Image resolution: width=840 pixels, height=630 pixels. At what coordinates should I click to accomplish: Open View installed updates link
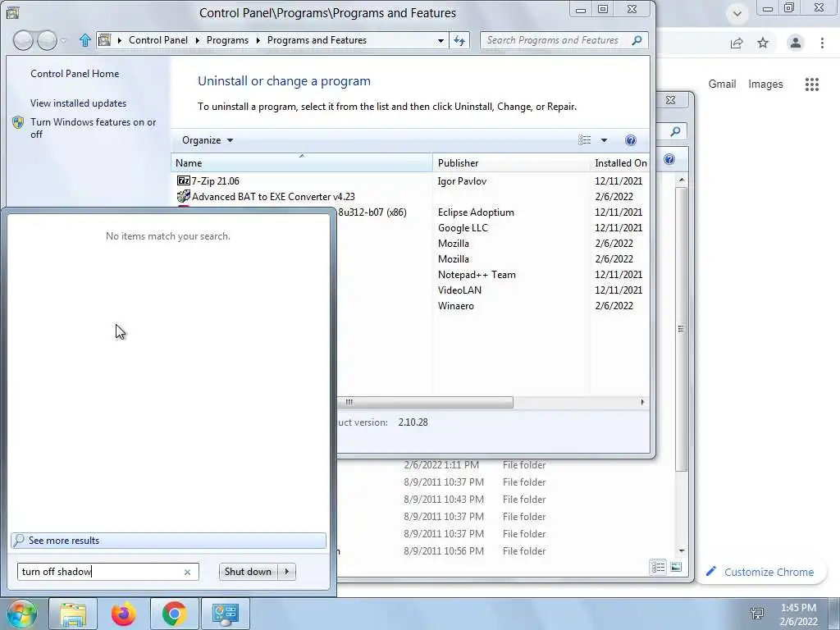click(x=78, y=103)
